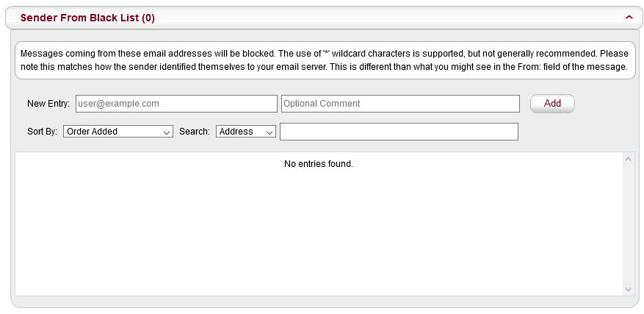
Task: Click the Sort By label
Action: (x=42, y=132)
